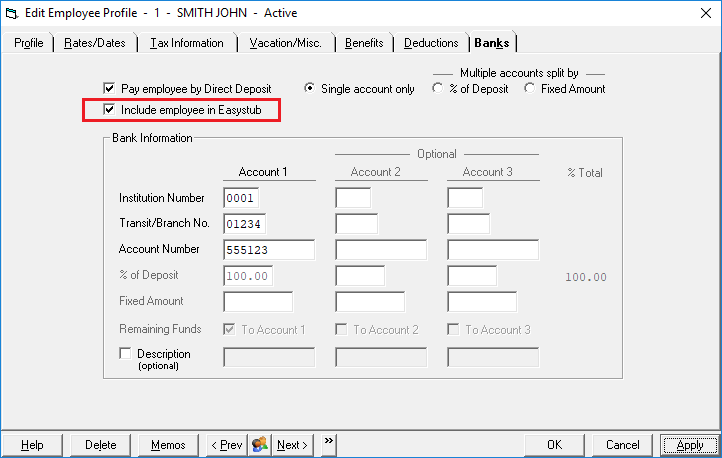
Task: Click Account 1 % of Deposit field
Action: pyautogui.click(x=248, y=276)
